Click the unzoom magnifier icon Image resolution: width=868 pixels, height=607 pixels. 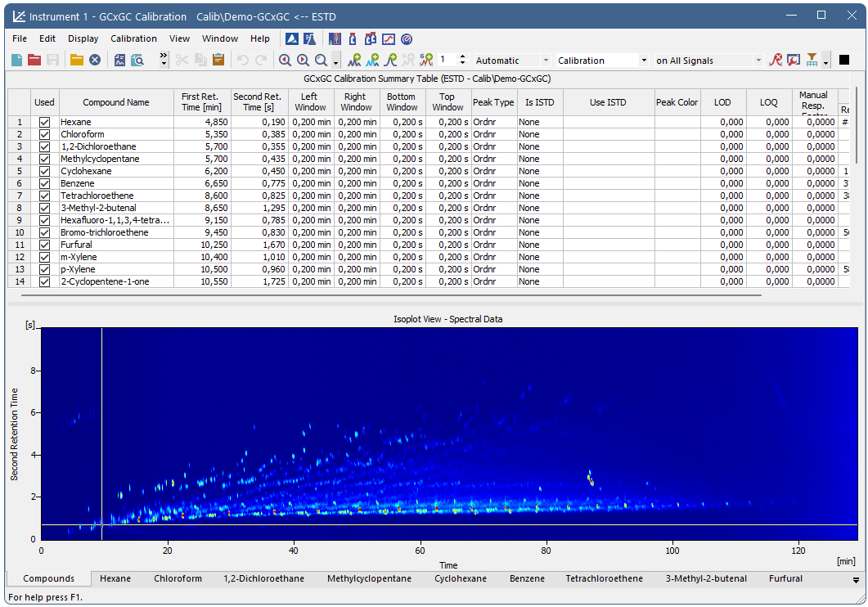click(x=321, y=60)
